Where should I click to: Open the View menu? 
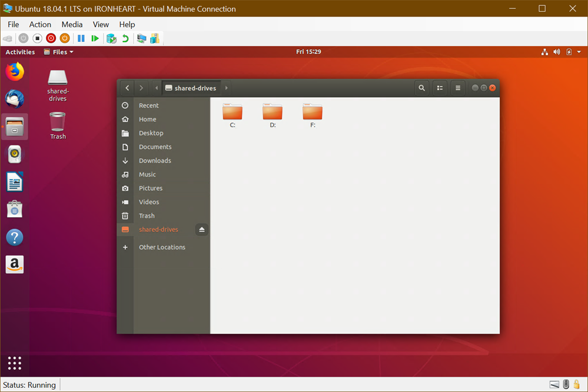[x=101, y=24]
